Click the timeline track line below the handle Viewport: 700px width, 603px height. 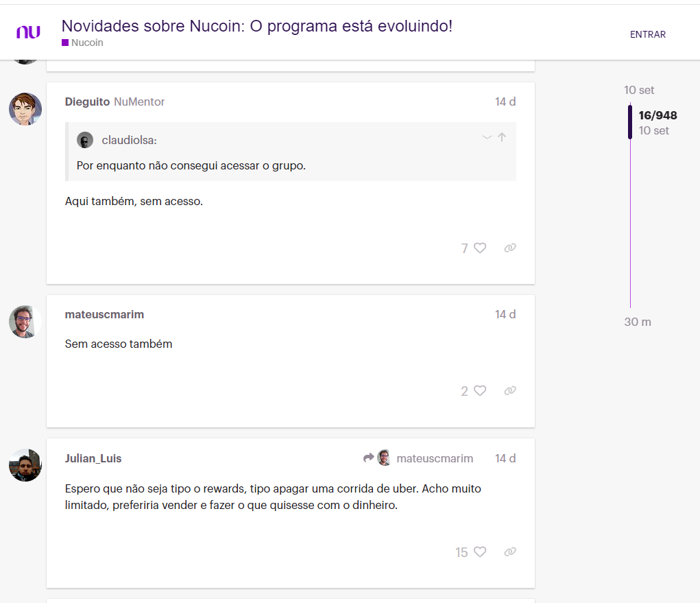630,224
